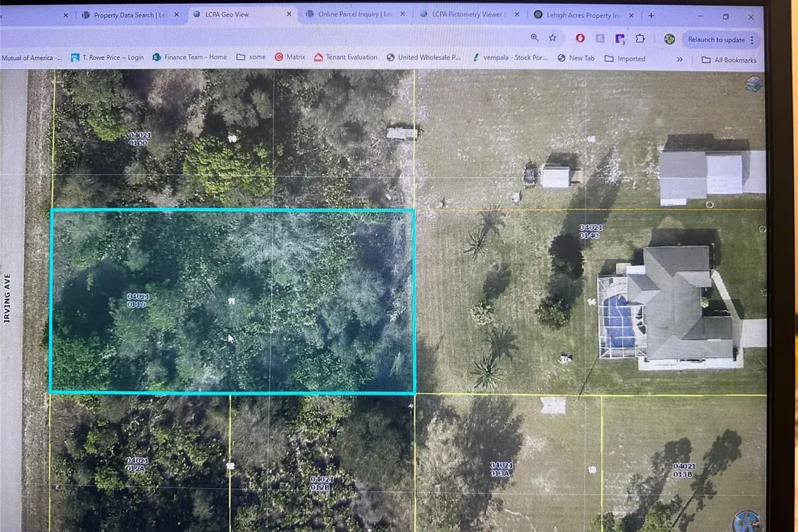
Task: Show hidden bookmarks via the double-chevron
Action: (680, 59)
